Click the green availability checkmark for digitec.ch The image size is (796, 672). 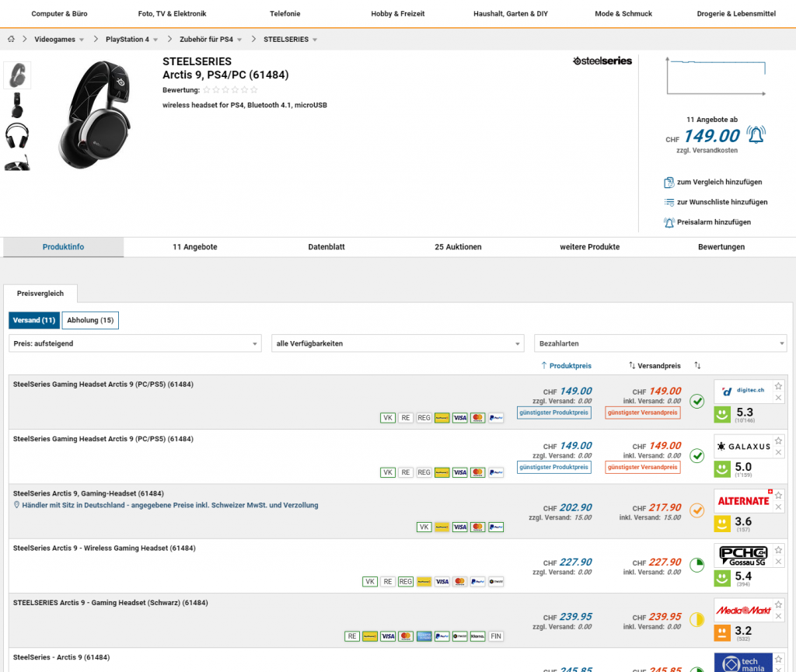(697, 401)
